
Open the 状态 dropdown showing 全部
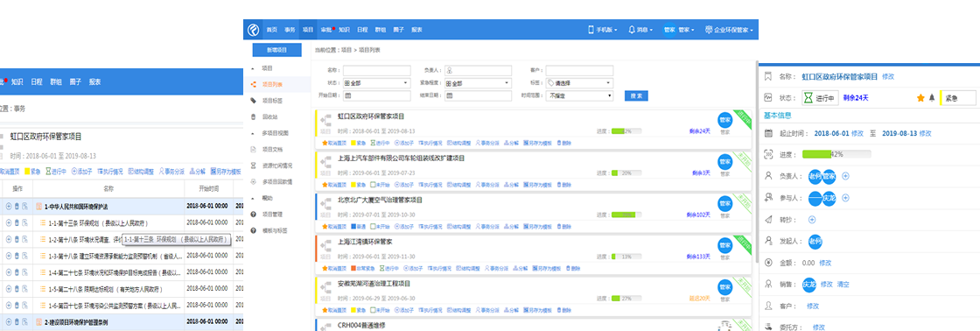coord(377,83)
